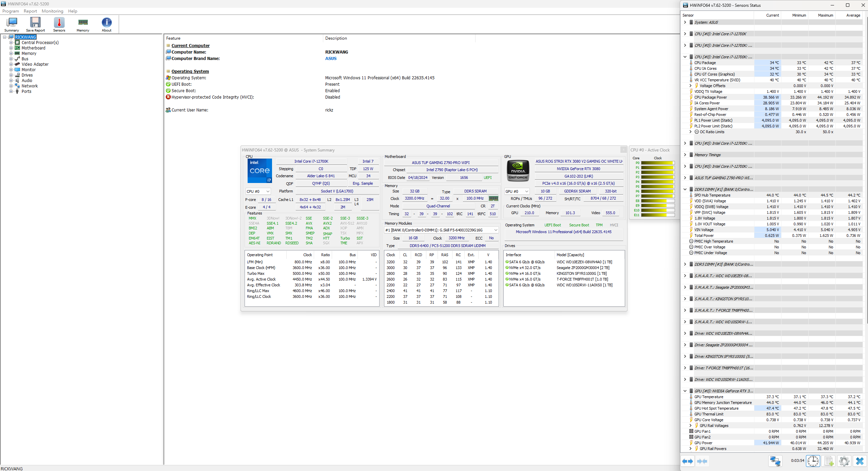868x471 pixels.
Task: Click the GPU Fan1 fan icon
Action: tap(691, 431)
